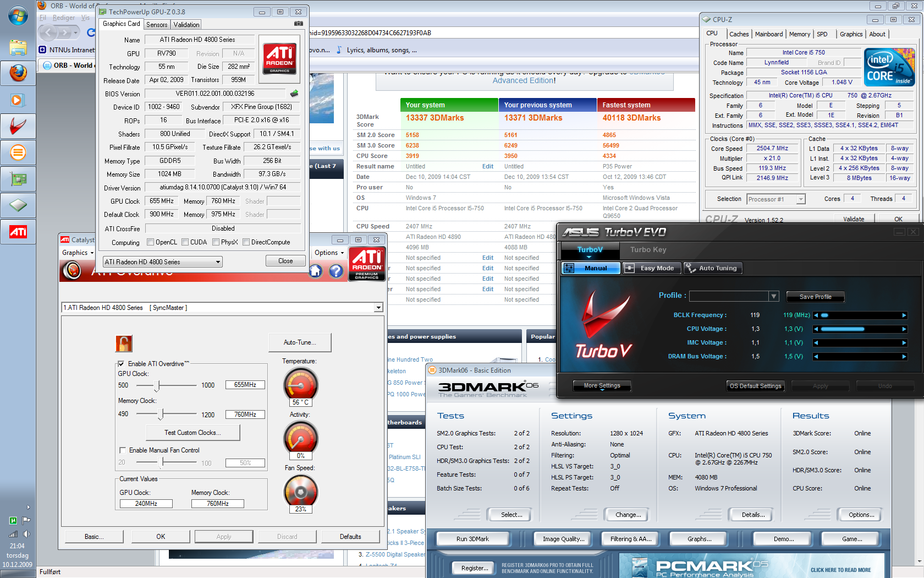The image size is (924, 578).
Task: Click Save Profile in TurboV
Action: coord(815,297)
